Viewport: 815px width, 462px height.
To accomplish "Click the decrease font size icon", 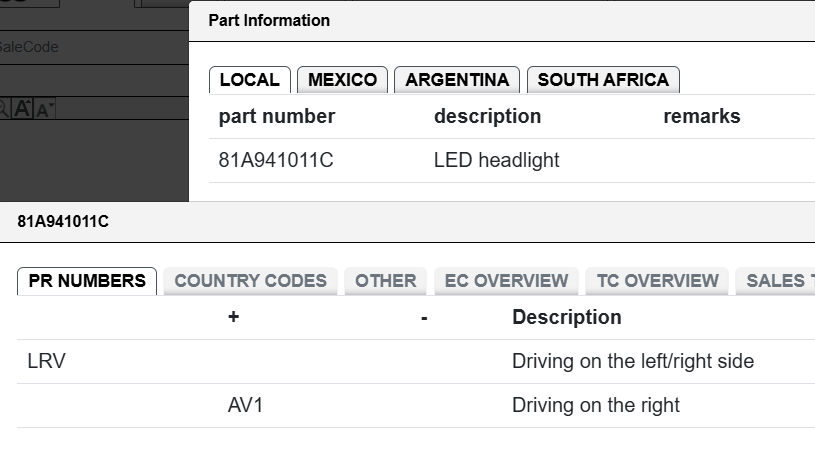I will coord(44,109).
